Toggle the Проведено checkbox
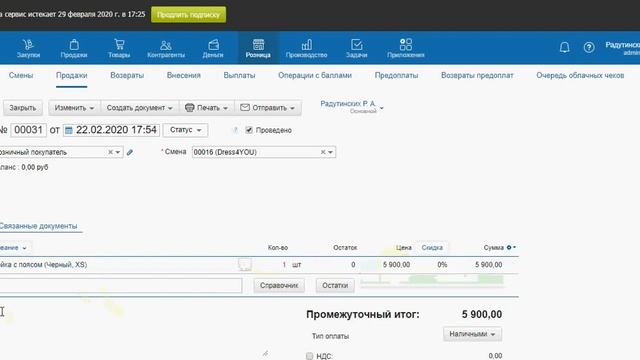640x360 pixels. (x=249, y=130)
